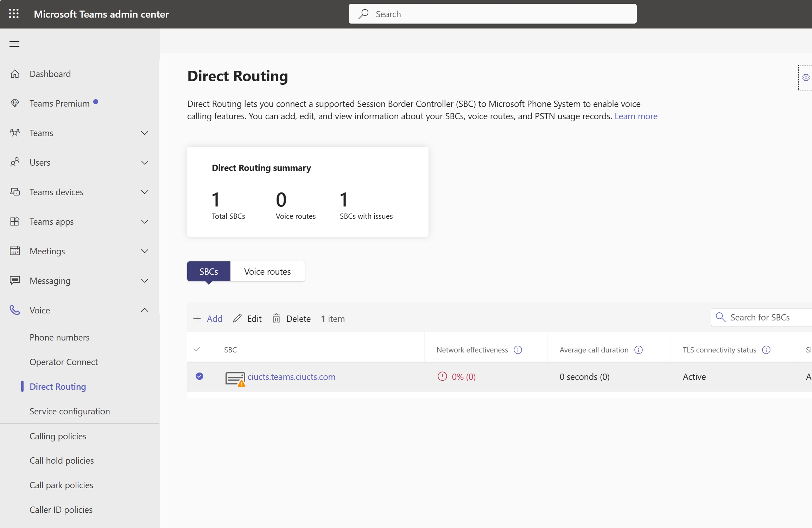The image size is (812, 528).
Task: Open Network effectiveness info icon
Action: point(518,350)
